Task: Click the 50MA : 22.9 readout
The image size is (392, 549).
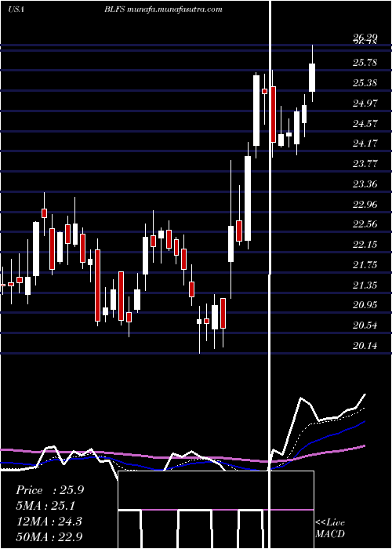Action: [49, 536]
